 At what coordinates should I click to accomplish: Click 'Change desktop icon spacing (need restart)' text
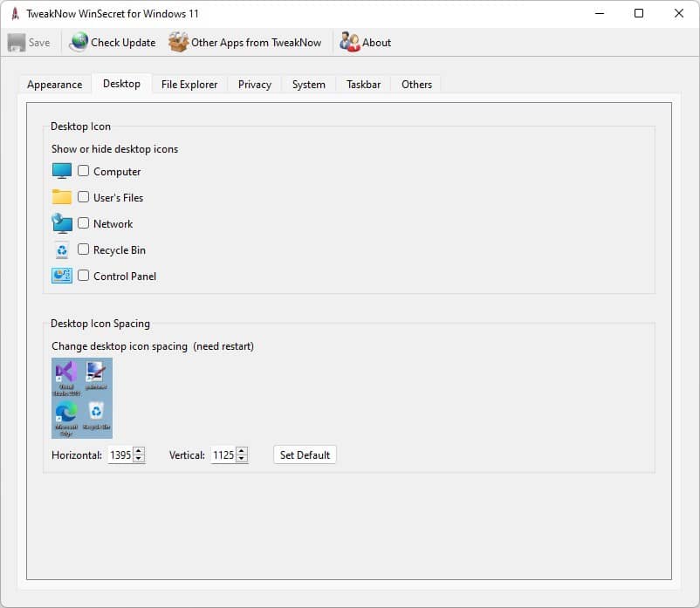(x=153, y=346)
